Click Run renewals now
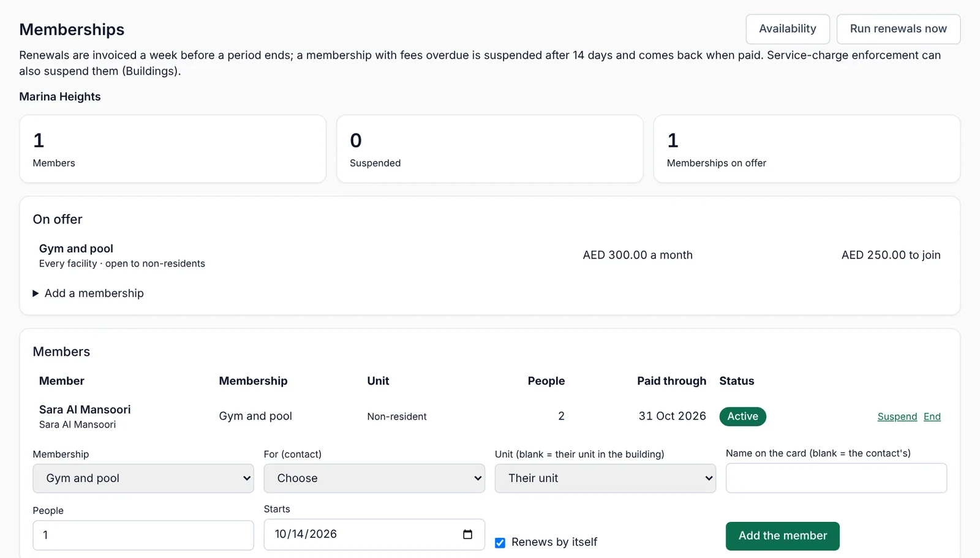 point(899,29)
